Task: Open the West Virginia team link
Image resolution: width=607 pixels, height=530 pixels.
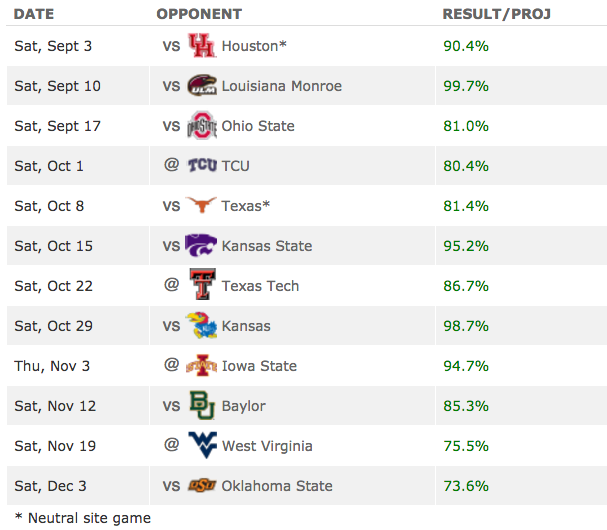Action: click(267, 446)
